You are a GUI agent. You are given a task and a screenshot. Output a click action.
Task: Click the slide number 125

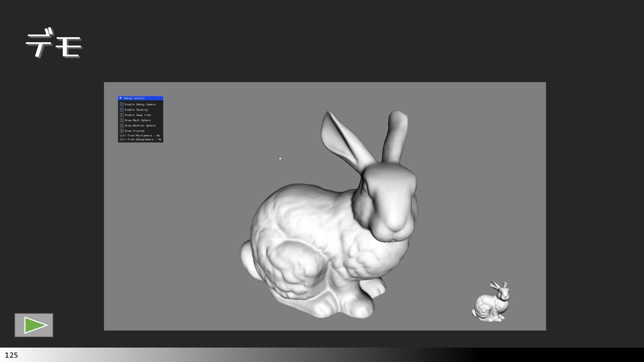pyautogui.click(x=11, y=355)
